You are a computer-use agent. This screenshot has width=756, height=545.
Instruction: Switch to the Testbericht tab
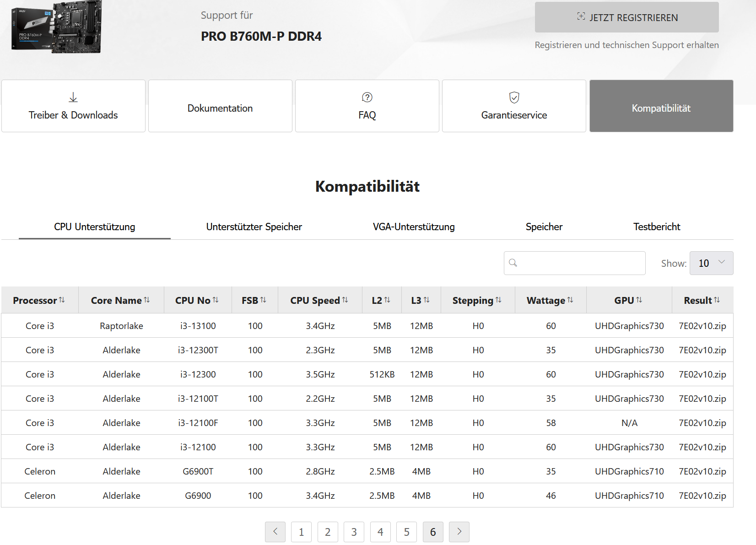click(657, 227)
